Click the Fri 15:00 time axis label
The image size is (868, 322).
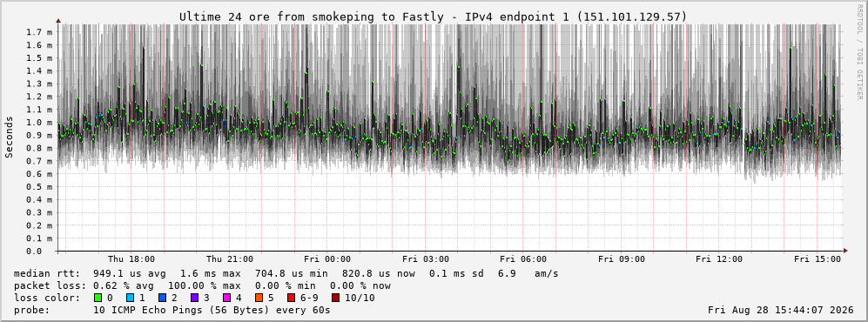coord(818,259)
